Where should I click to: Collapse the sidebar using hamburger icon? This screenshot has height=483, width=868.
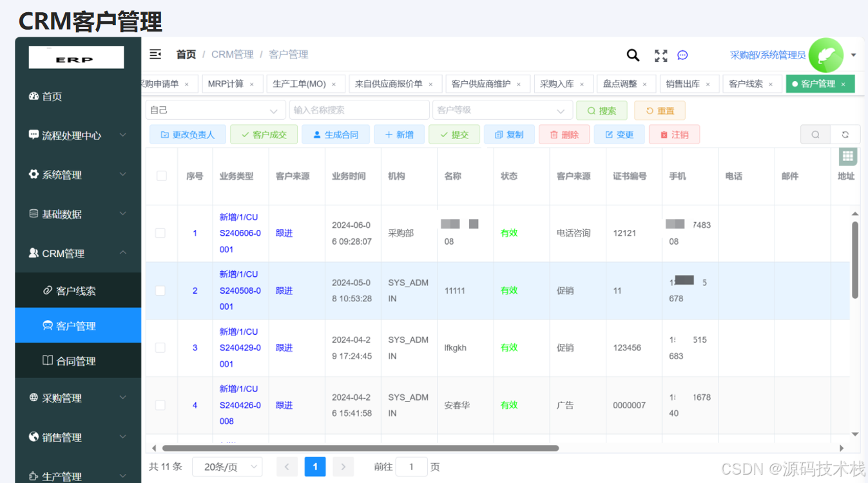pos(155,54)
